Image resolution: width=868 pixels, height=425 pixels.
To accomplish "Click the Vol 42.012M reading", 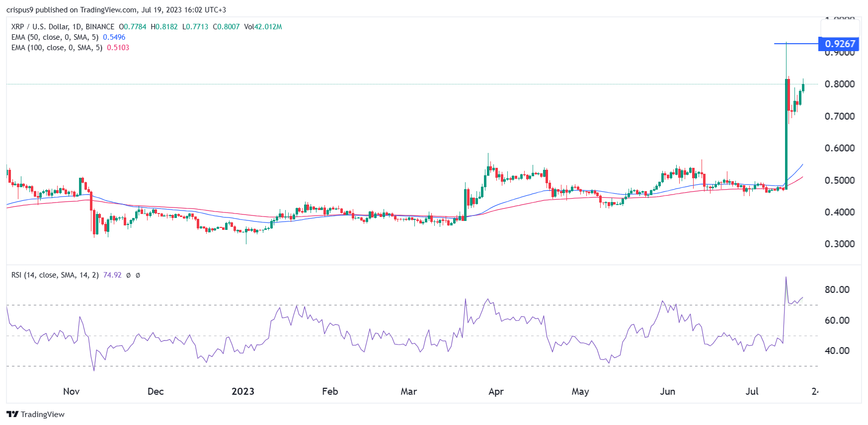I will (x=263, y=27).
